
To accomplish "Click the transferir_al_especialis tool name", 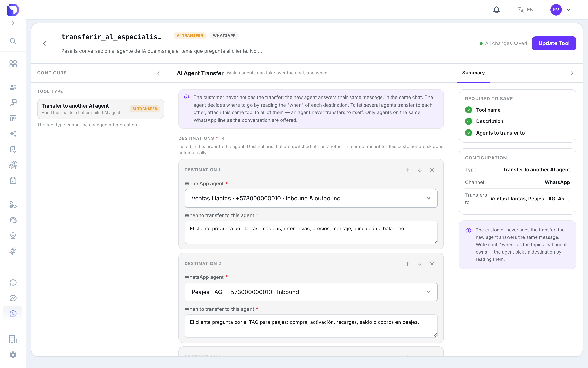I will tap(111, 37).
